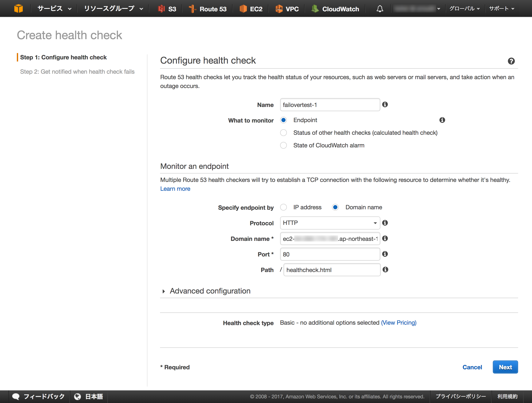The image size is (532, 403).
Task: Select State of CloudWatch alarm option
Action: 283,145
